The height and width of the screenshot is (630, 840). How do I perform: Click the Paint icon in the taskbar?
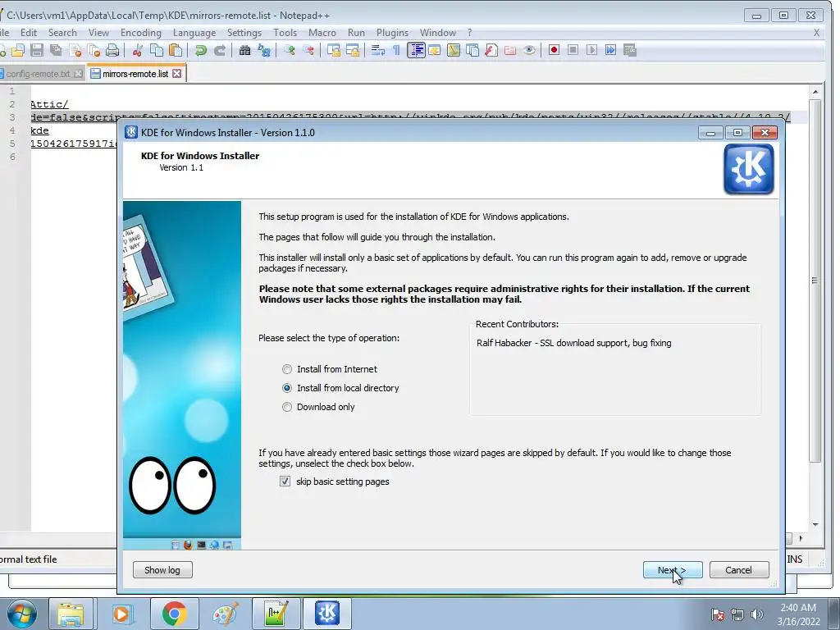[226, 614]
